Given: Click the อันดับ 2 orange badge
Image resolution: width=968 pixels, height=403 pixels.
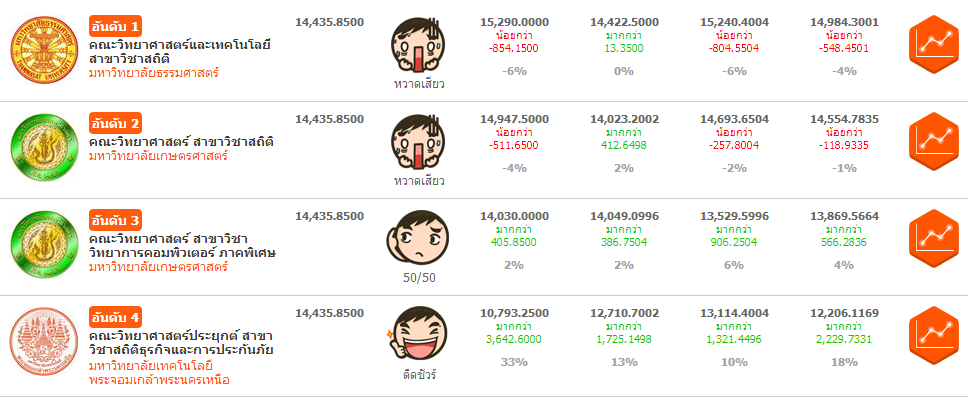Looking at the screenshot, I should click(x=116, y=123).
